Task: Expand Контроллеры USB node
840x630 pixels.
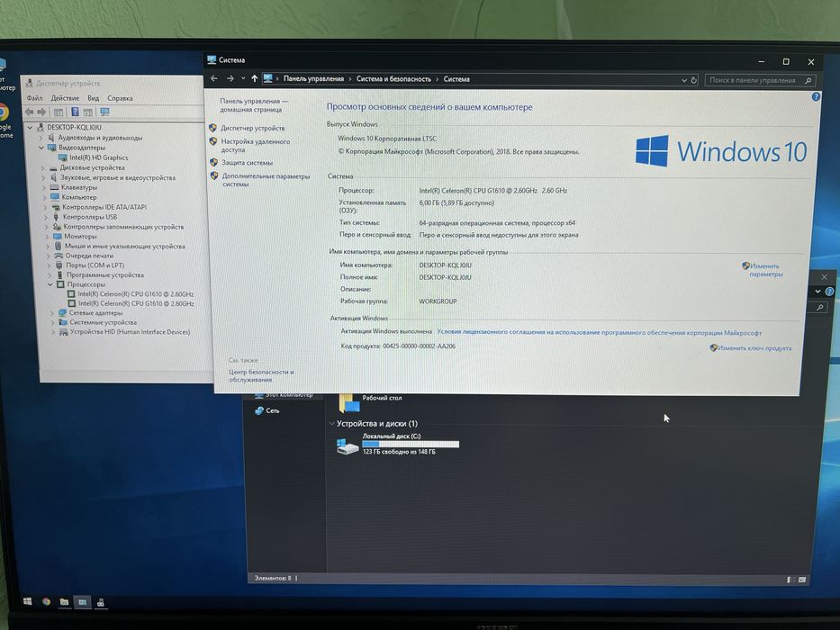Action: (x=46, y=217)
